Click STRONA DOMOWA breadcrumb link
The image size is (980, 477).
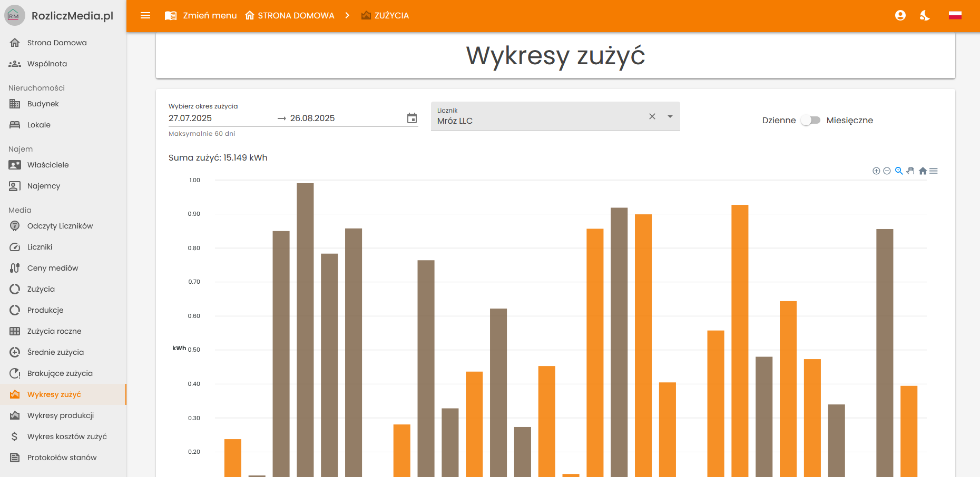[x=290, y=16]
